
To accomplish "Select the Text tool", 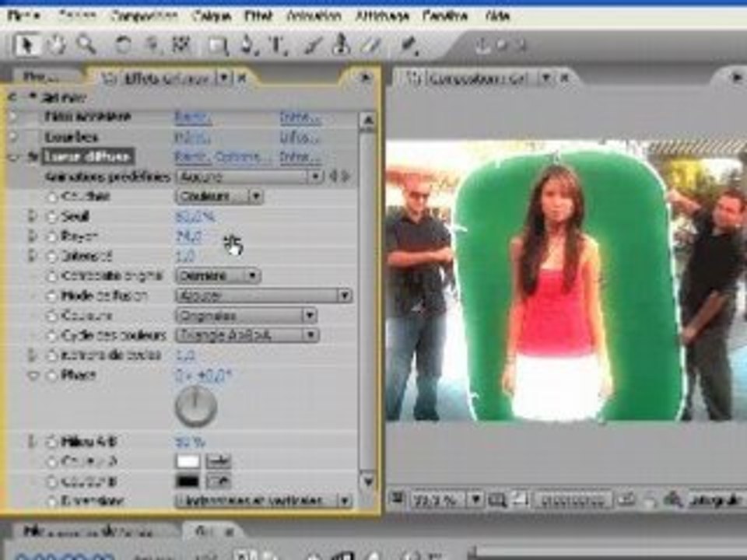I will tap(279, 46).
